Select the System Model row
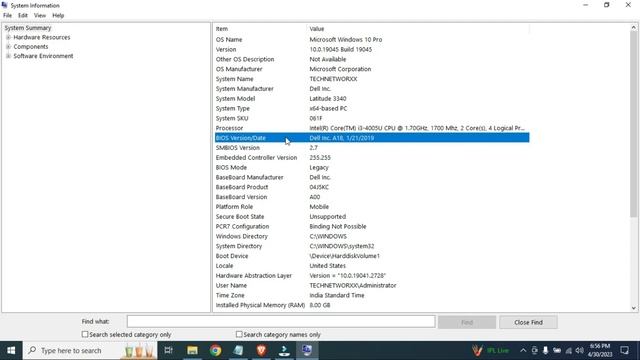The width and height of the screenshot is (640, 360). (372, 98)
